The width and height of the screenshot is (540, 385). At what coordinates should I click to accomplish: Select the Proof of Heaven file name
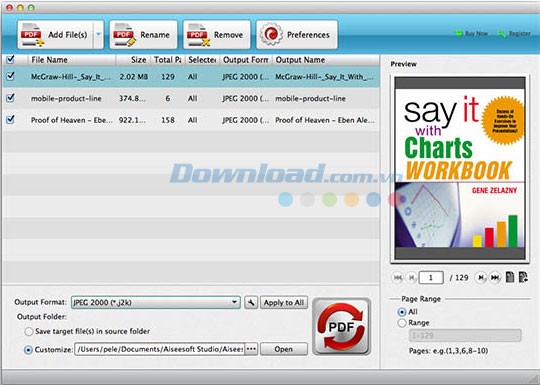point(71,120)
